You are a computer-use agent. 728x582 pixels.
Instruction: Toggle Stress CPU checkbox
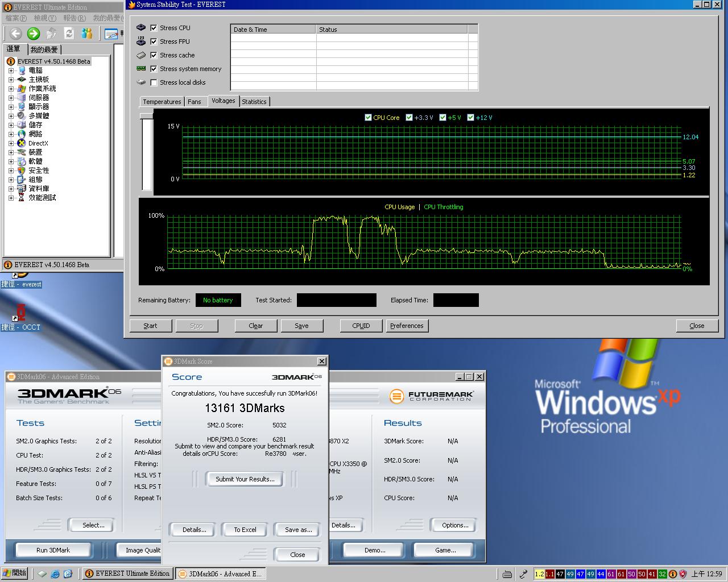tap(154, 27)
